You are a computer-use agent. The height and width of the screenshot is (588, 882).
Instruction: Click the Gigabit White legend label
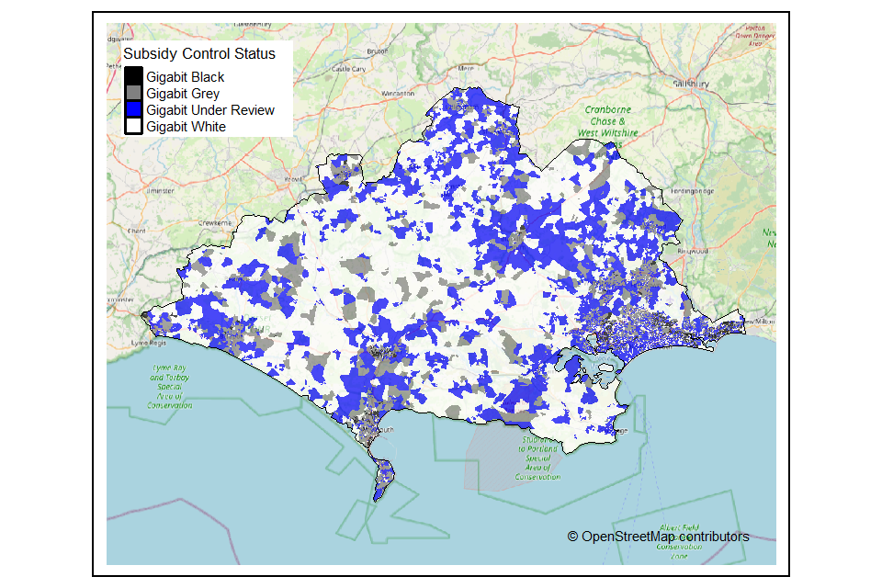(186, 127)
